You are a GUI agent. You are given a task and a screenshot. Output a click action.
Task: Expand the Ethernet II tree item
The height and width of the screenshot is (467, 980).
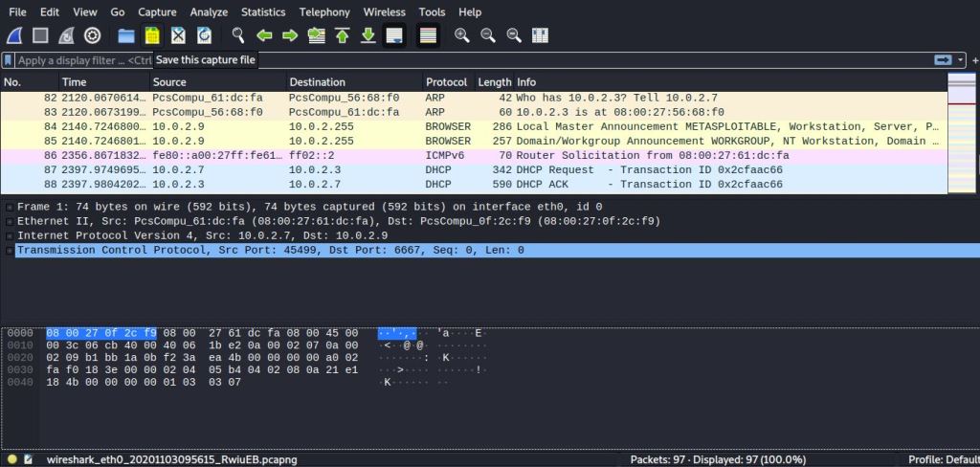coord(9,221)
